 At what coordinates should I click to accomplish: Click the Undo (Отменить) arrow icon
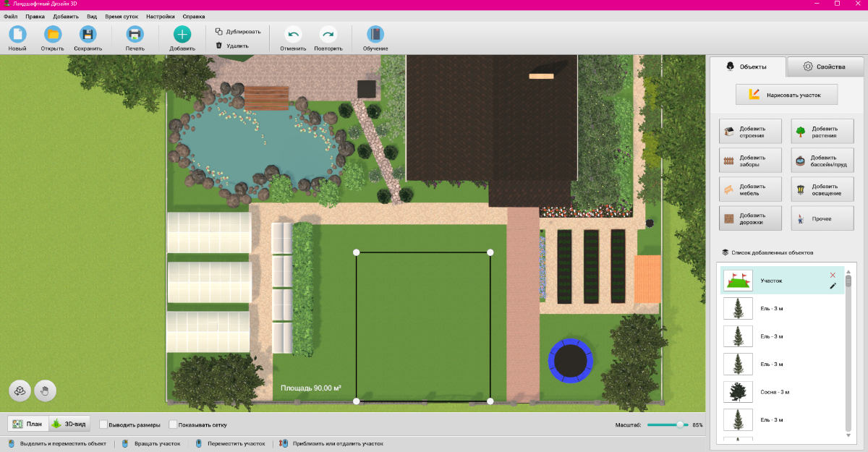click(x=293, y=34)
